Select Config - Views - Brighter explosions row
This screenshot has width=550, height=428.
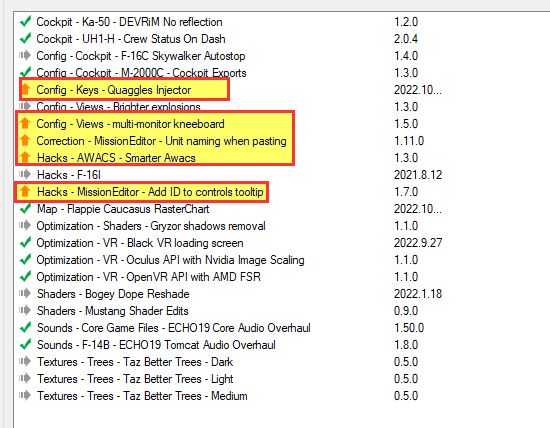click(x=119, y=107)
